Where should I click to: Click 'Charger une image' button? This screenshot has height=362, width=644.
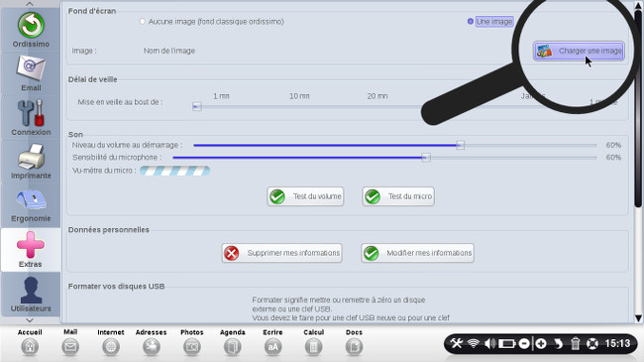579,51
